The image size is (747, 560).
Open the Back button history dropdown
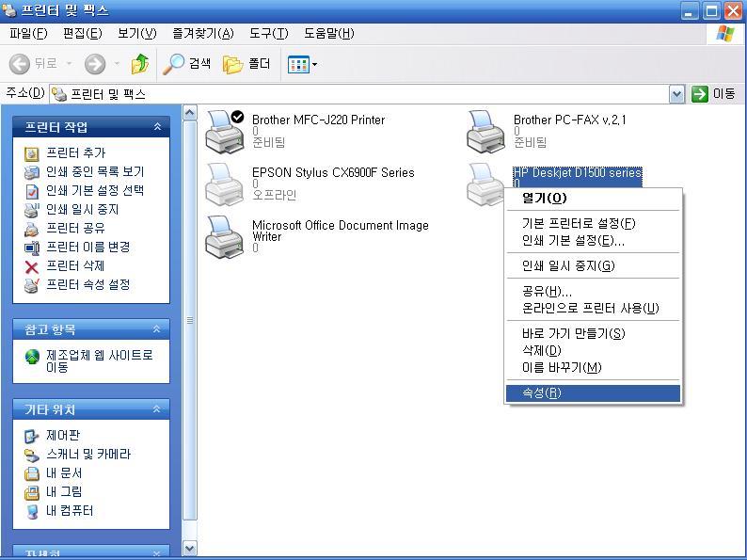(69, 63)
